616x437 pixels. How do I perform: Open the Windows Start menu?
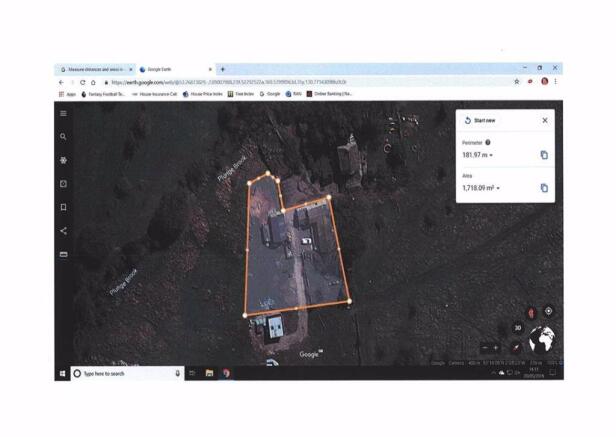point(62,374)
